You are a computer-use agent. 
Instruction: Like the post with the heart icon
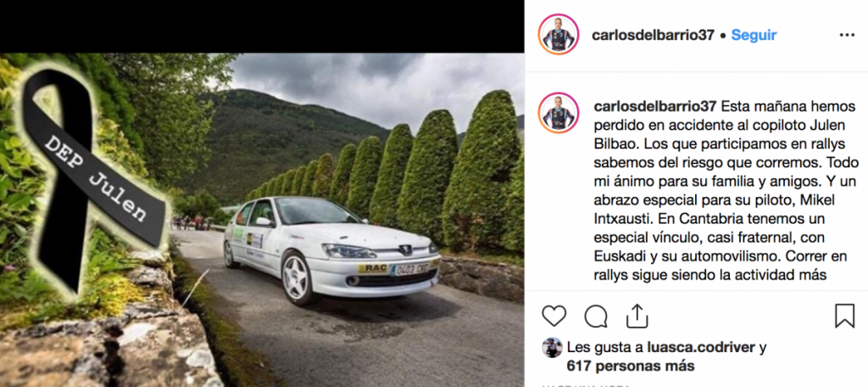click(x=554, y=316)
